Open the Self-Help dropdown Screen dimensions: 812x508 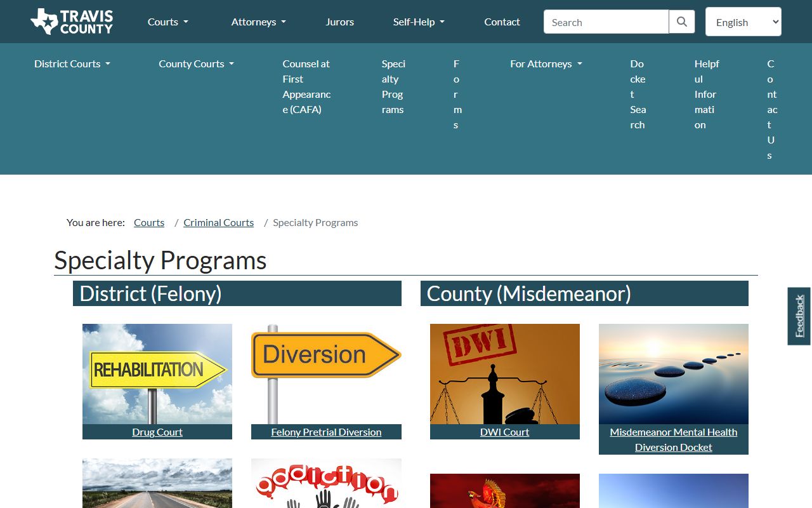click(x=419, y=22)
